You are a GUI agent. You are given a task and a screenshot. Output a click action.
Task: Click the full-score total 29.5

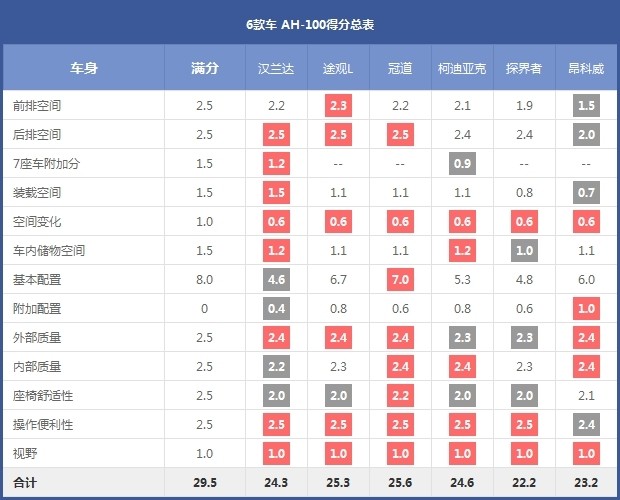204,483
